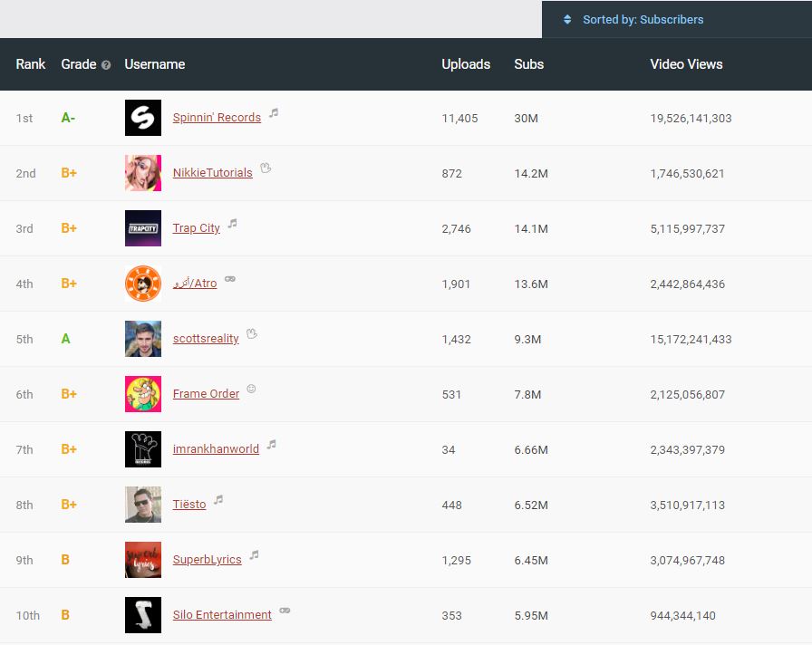812x645 pixels.
Task: Click the Grade help question mark icon
Action: [x=106, y=65]
